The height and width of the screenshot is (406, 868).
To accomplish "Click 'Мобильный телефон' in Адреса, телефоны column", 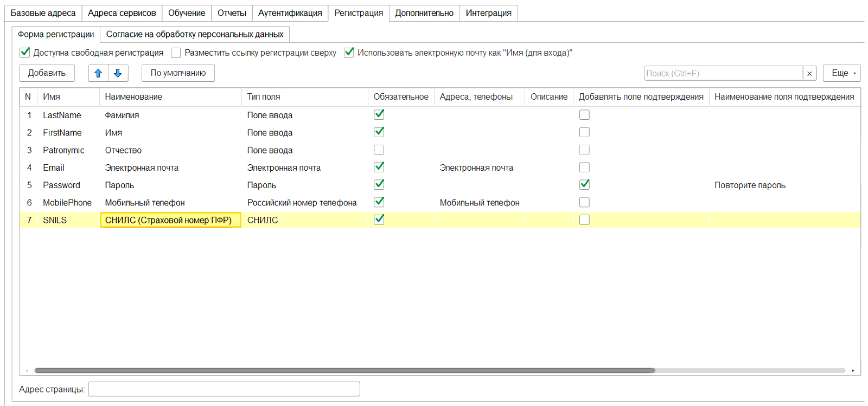I will point(480,202).
